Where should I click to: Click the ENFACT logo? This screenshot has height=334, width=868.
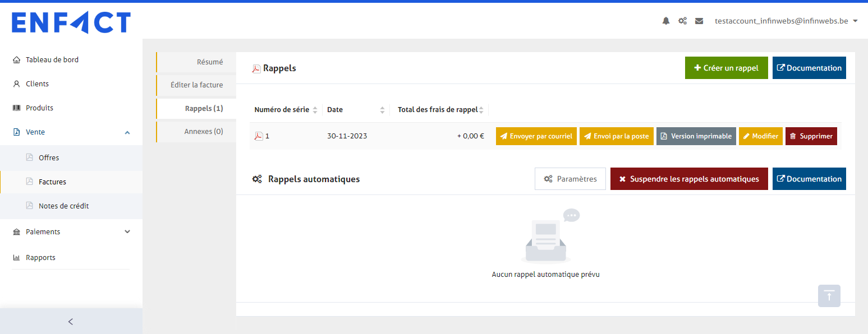[x=71, y=23]
